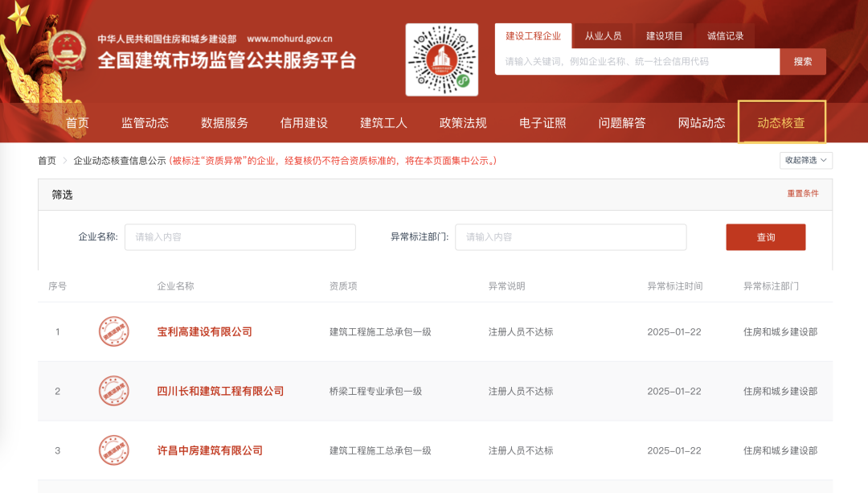Select the 建设工程企业 search tab
The image size is (868, 493).
(x=533, y=36)
